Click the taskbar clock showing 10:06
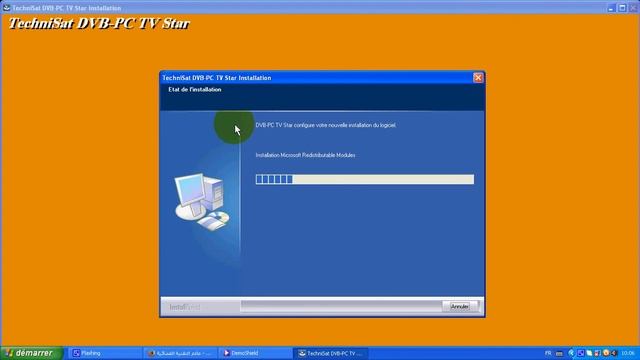640x360 pixels. [628, 353]
